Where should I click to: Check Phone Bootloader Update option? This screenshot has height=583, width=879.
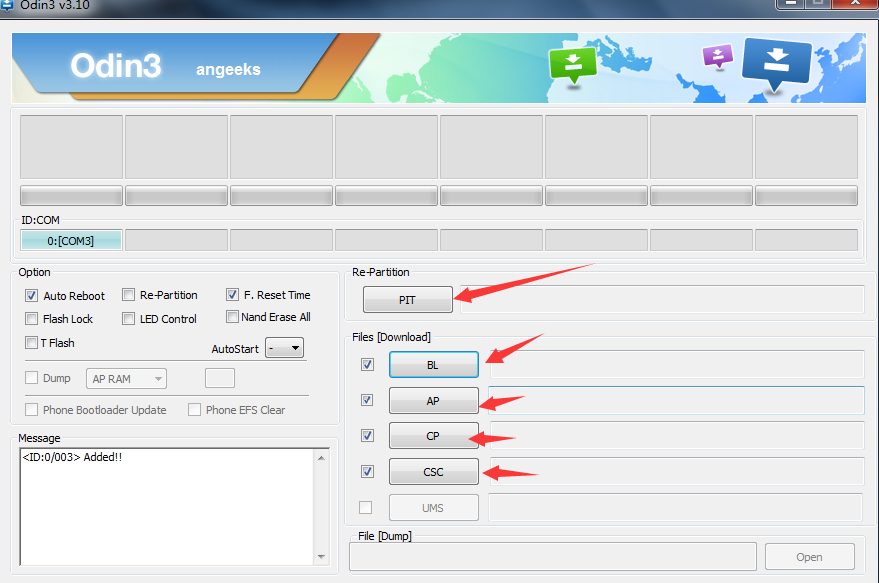[x=31, y=409]
